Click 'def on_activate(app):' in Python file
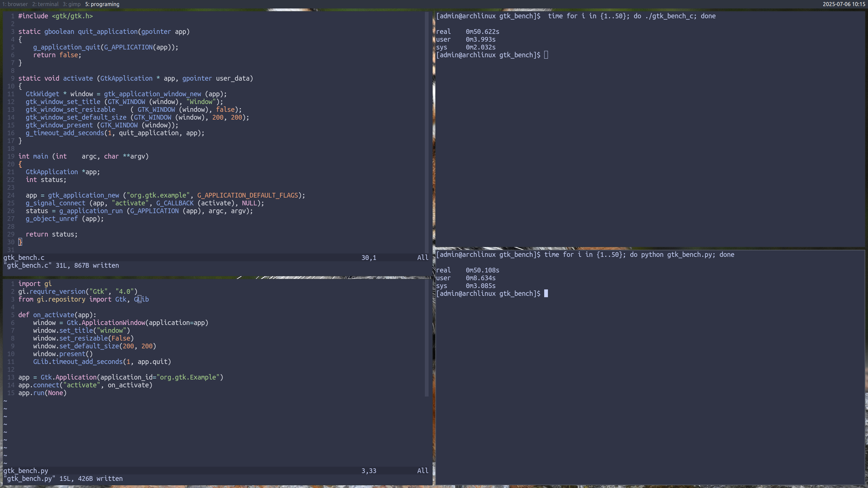This screenshot has height=488, width=868. [57, 315]
